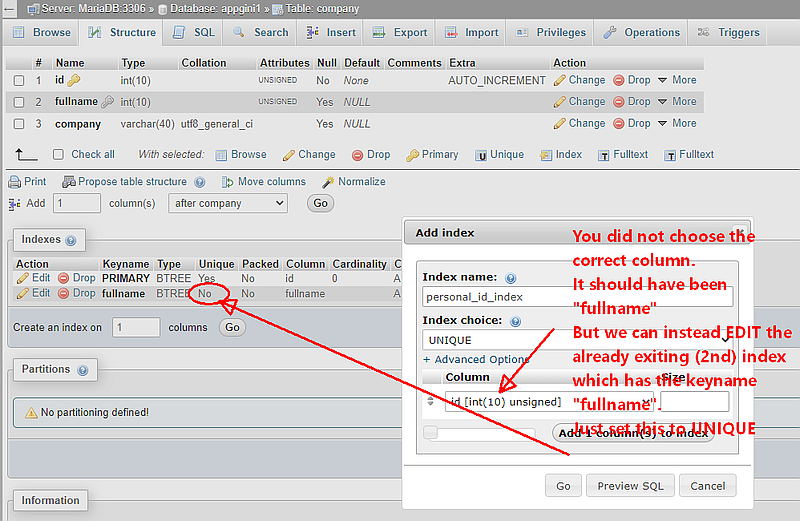Drop the PRIMARY index
The image size is (800, 521).
77,278
